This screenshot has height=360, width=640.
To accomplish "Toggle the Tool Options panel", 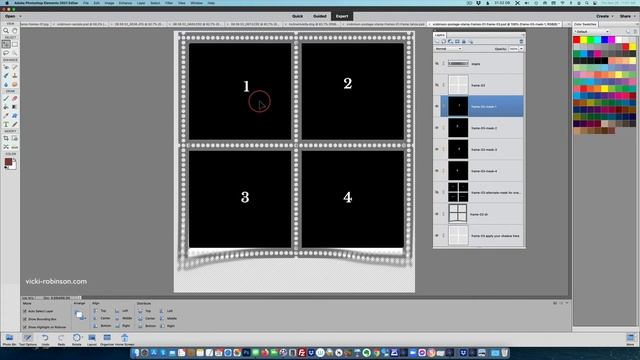I will click(27, 340).
